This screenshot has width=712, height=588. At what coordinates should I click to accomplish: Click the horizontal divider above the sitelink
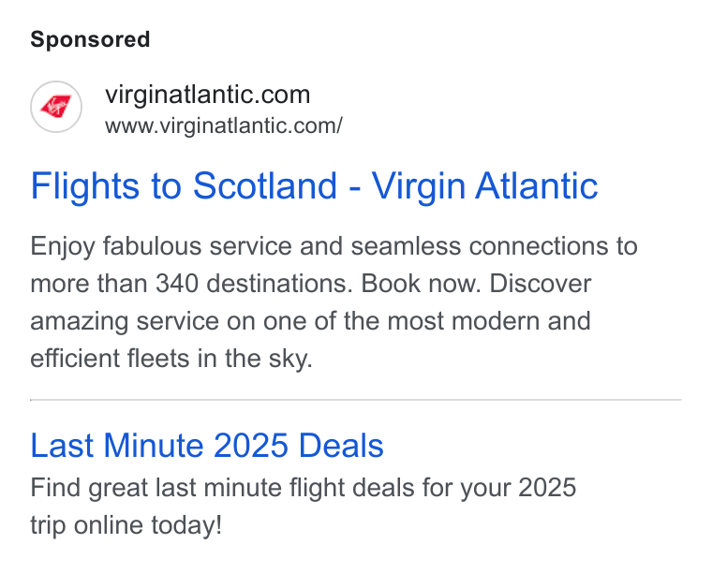click(x=356, y=400)
